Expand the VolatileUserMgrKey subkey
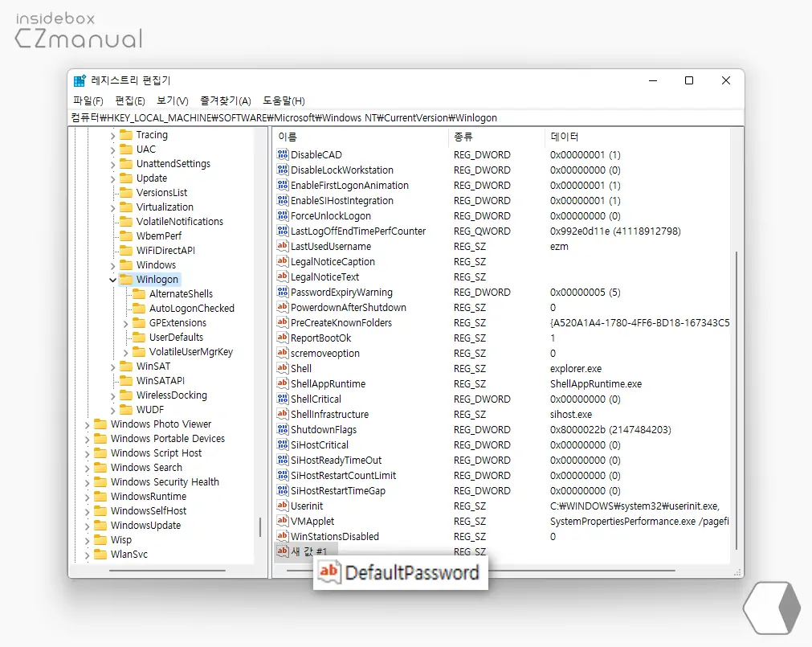This screenshot has width=812, height=647. click(x=126, y=352)
